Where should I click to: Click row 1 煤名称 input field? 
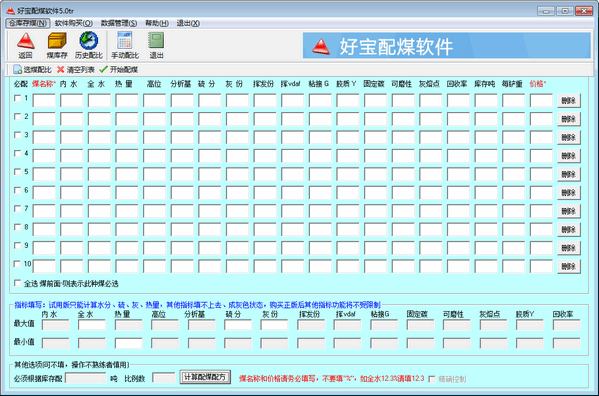44,101
